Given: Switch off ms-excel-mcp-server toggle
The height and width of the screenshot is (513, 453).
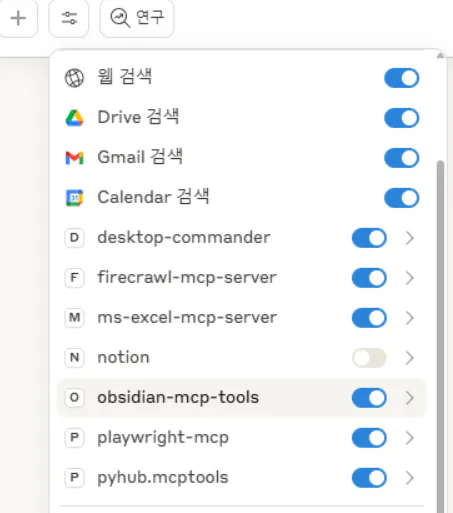Looking at the screenshot, I should [369, 318].
